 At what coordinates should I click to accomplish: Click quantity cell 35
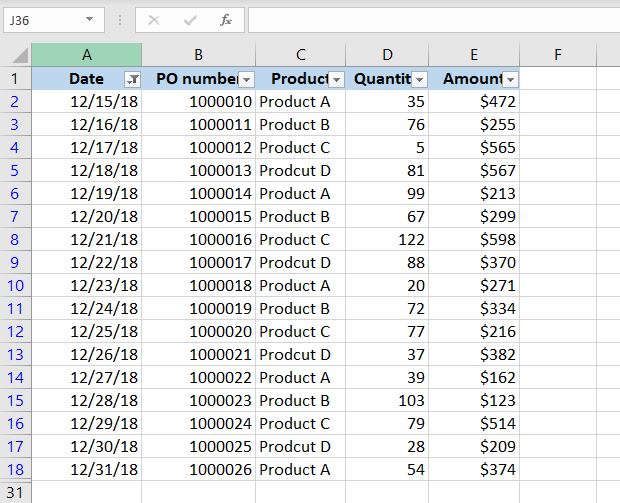click(387, 102)
